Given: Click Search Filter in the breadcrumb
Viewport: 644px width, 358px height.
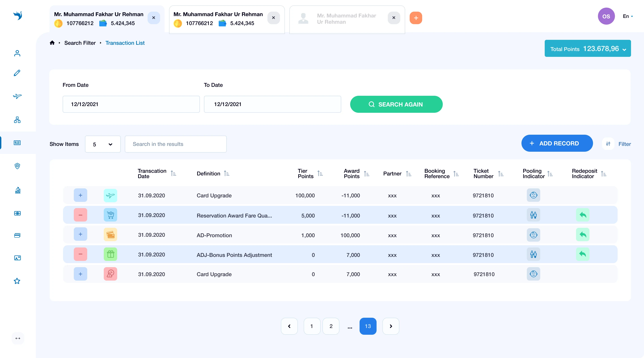Looking at the screenshot, I should (x=80, y=43).
